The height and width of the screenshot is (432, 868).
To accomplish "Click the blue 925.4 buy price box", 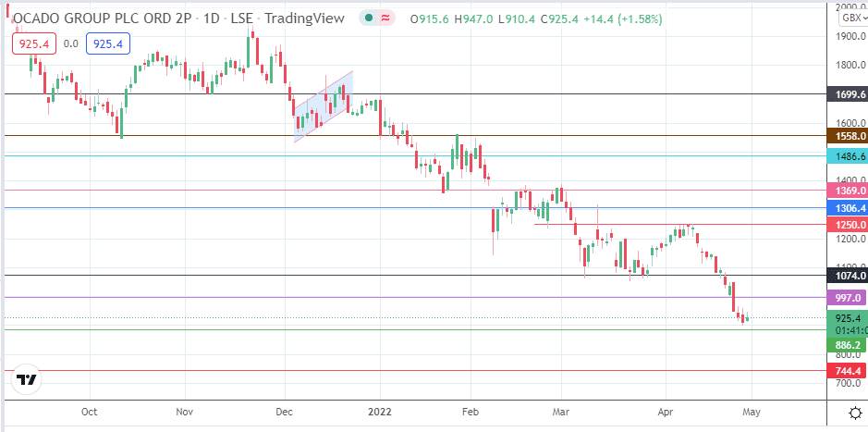I will click(108, 43).
